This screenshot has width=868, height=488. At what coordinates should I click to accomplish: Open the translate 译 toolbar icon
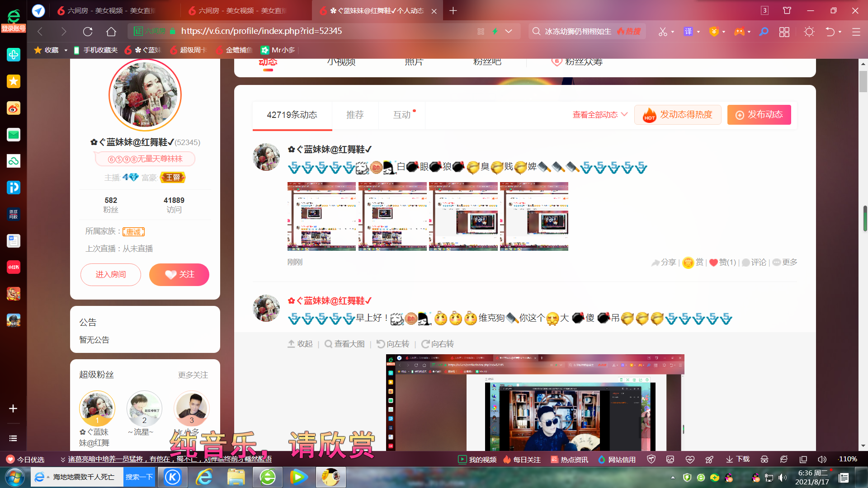[x=688, y=31]
